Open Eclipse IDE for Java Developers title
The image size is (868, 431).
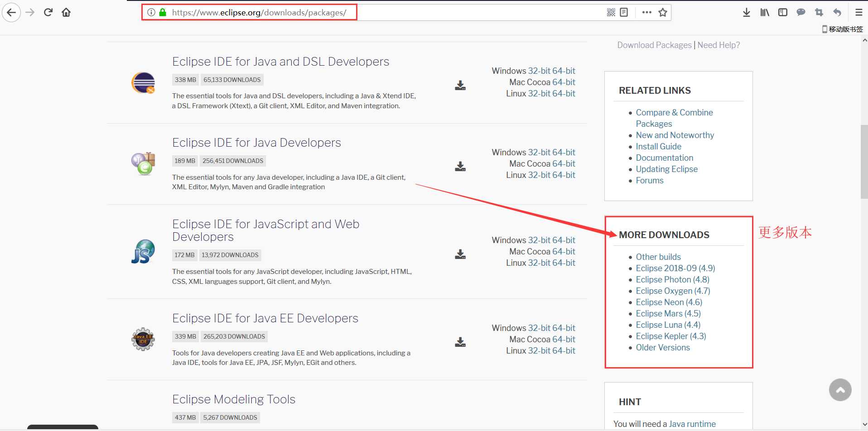coord(256,143)
